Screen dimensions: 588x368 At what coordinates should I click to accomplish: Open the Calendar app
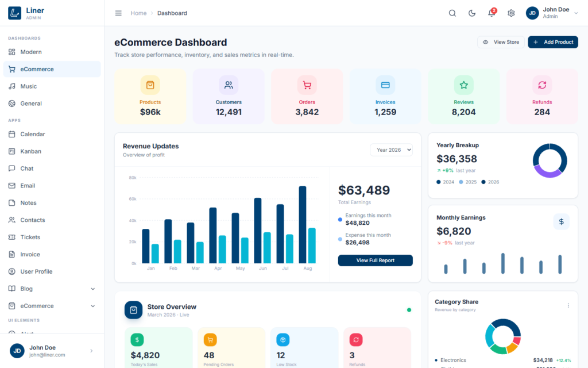coord(52,134)
